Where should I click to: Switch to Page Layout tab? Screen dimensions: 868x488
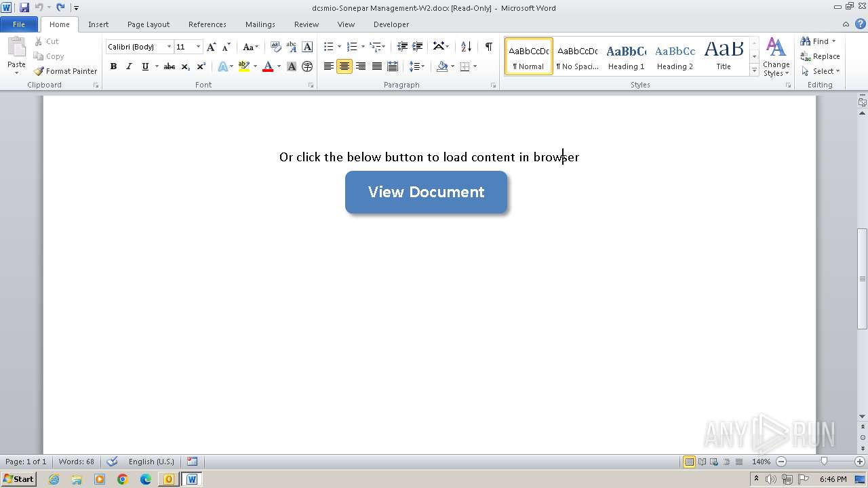coord(149,24)
